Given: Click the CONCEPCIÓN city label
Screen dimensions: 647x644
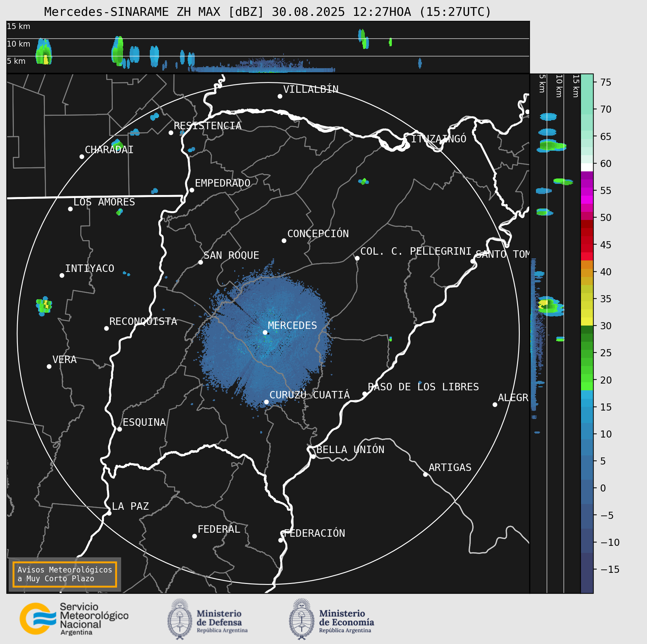Looking at the screenshot, I should click(318, 234).
